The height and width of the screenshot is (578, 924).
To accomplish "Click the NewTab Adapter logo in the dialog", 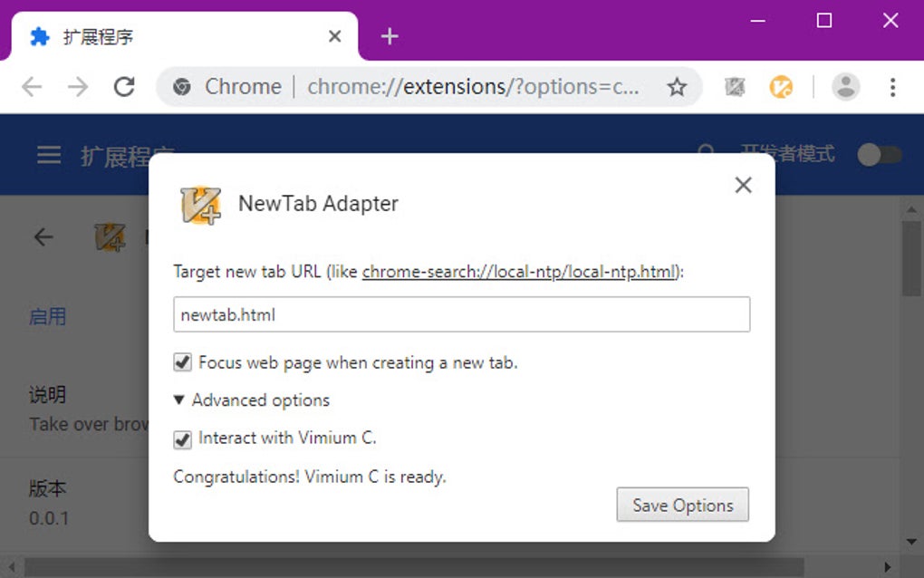I will (201, 207).
